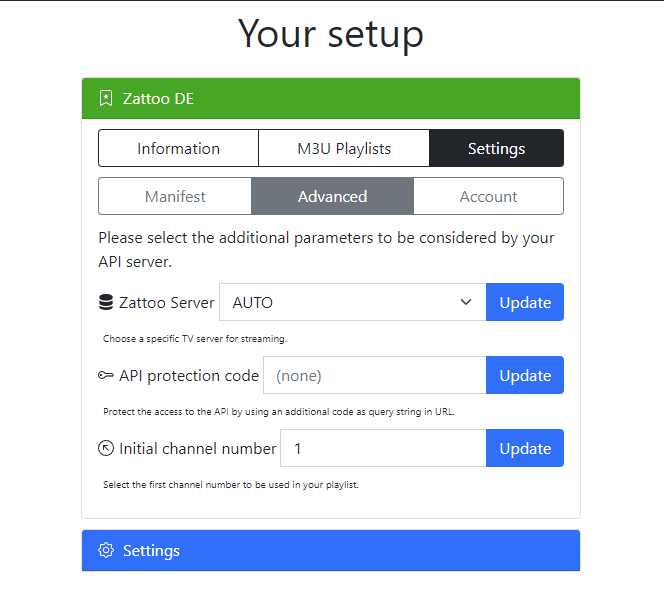The image size is (664, 601).
Task: Click the 'Please select the additional parameters' paragraph
Action: click(x=326, y=250)
